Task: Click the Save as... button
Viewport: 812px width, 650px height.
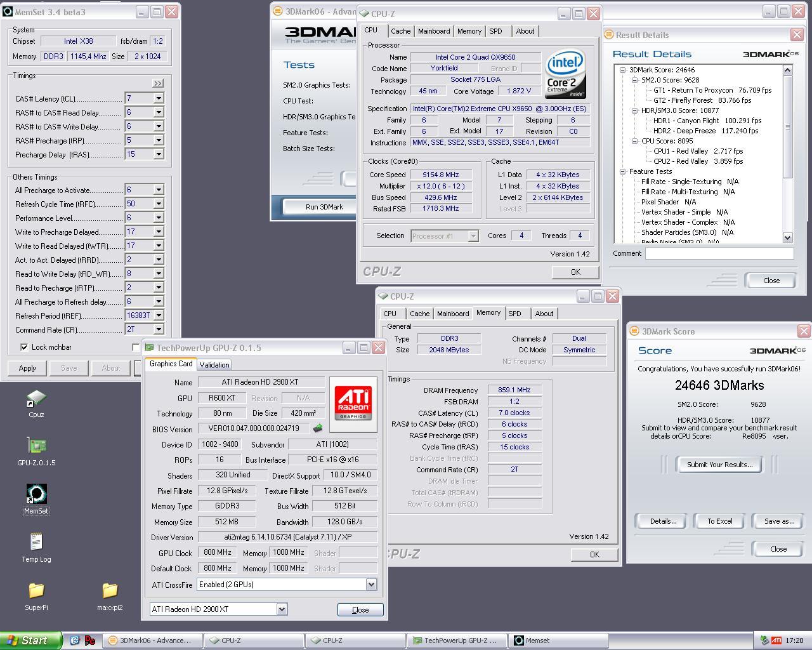Action: pos(779,521)
